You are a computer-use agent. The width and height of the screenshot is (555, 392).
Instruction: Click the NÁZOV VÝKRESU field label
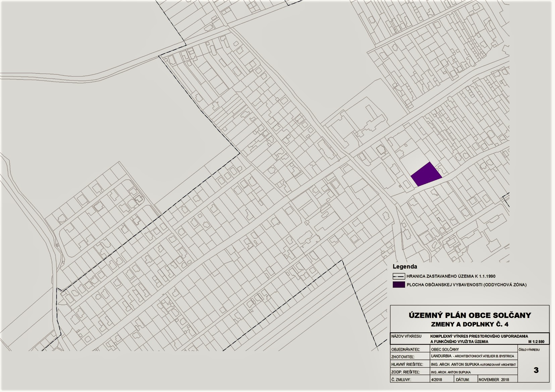point(406,336)
